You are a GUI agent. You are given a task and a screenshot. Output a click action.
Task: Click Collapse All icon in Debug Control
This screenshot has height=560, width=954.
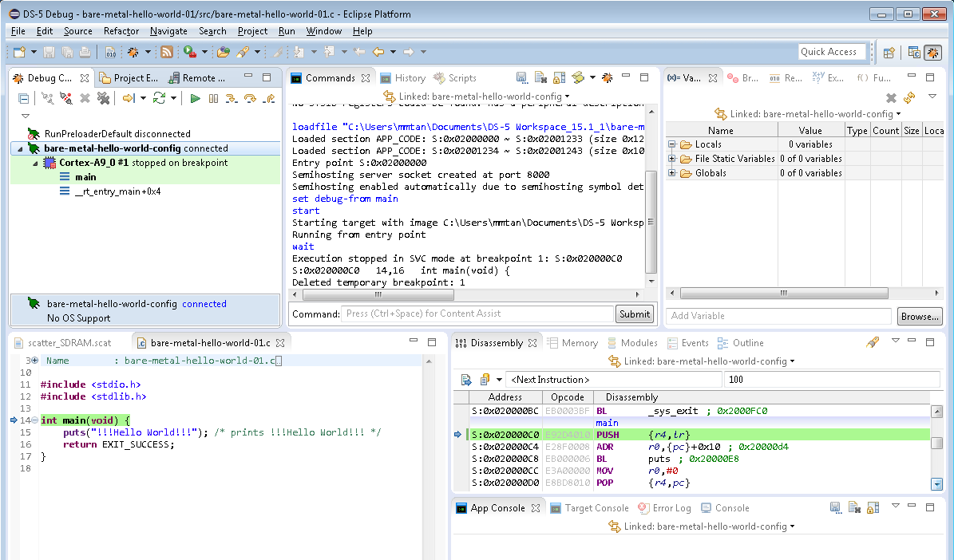[x=24, y=98]
